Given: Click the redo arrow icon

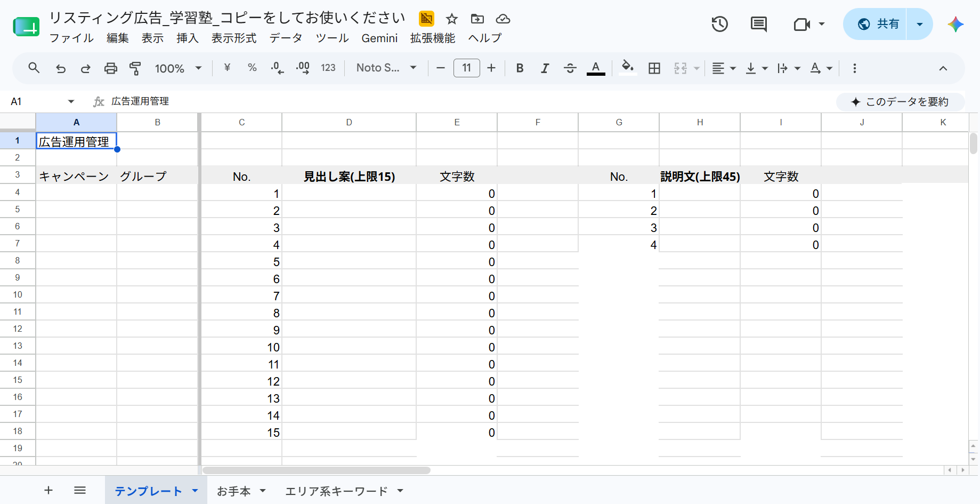Looking at the screenshot, I should point(85,68).
